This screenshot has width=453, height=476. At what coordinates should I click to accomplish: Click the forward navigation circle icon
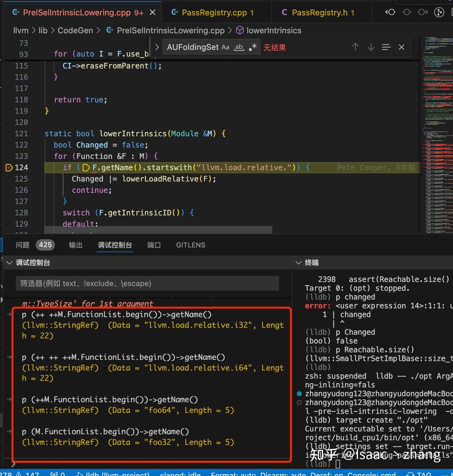point(423,12)
